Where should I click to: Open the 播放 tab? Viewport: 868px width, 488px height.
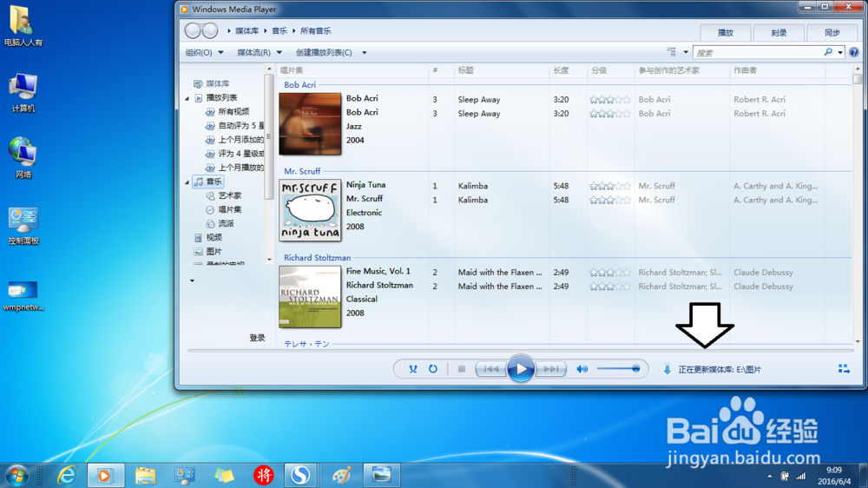725,33
